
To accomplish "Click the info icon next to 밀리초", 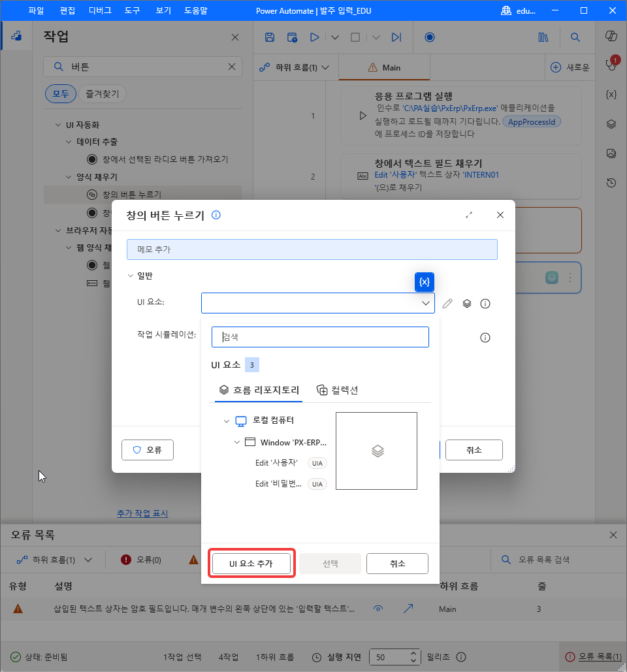I will point(461,657).
